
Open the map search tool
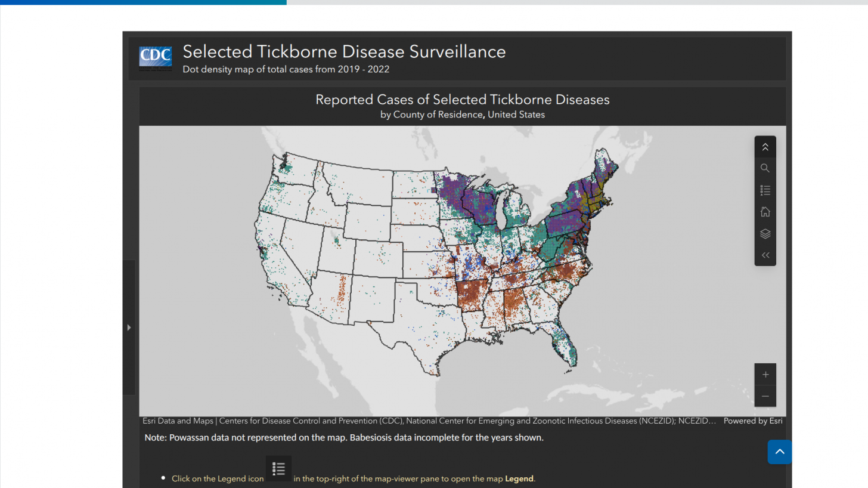click(765, 168)
